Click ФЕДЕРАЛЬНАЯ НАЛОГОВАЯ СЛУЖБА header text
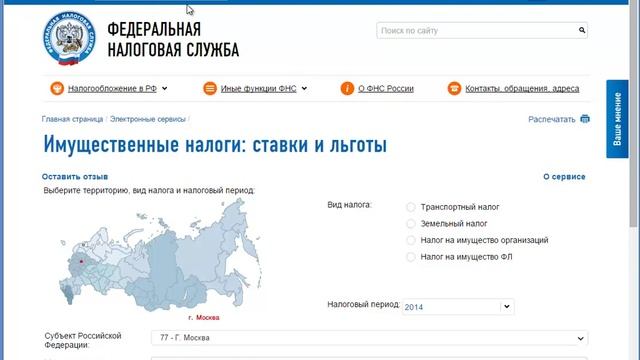The image size is (640, 360). tap(173, 40)
